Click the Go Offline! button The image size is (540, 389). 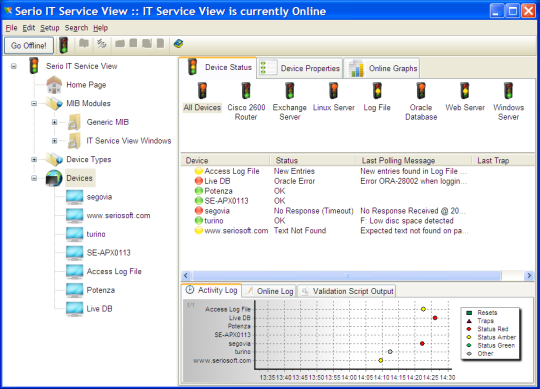29,45
